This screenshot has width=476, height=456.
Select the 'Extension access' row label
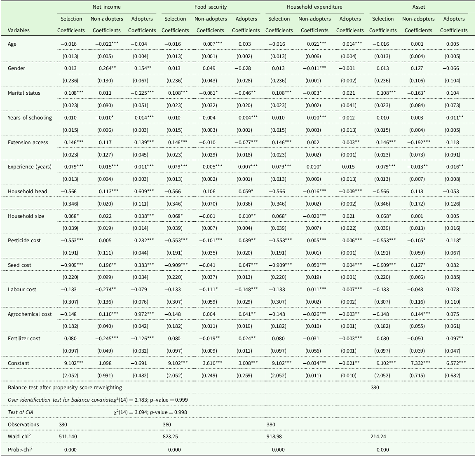click(28, 143)
